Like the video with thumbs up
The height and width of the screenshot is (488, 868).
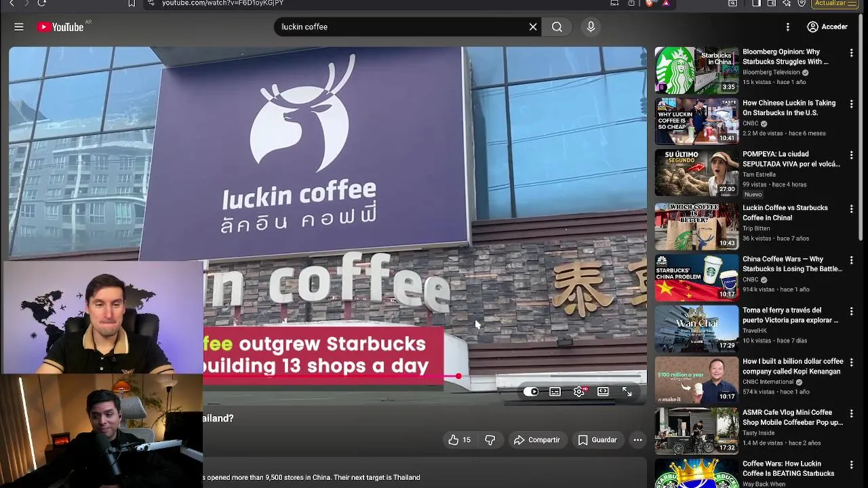pyautogui.click(x=459, y=440)
